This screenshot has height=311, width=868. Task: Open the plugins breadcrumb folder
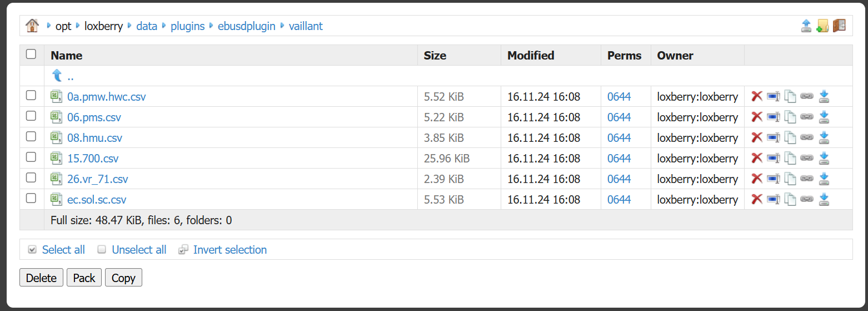(x=187, y=26)
